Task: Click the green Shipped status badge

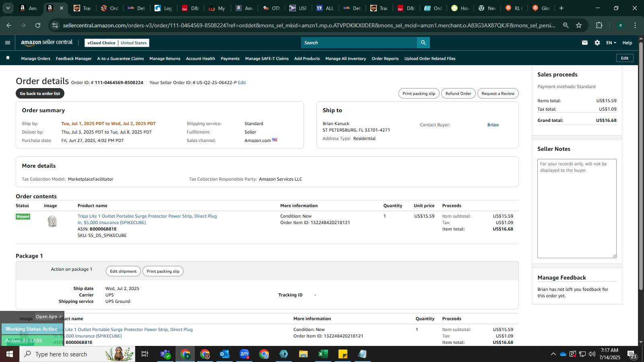Action: tap(23, 216)
